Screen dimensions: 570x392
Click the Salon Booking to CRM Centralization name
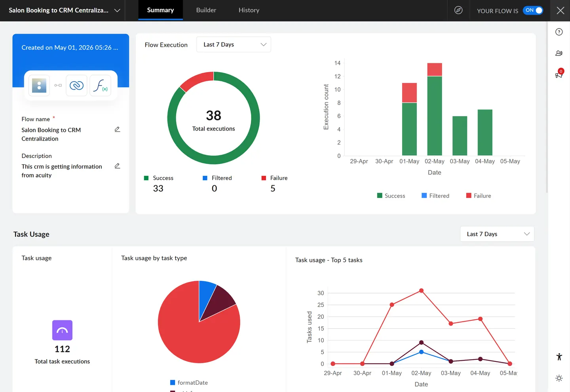click(51, 134)
